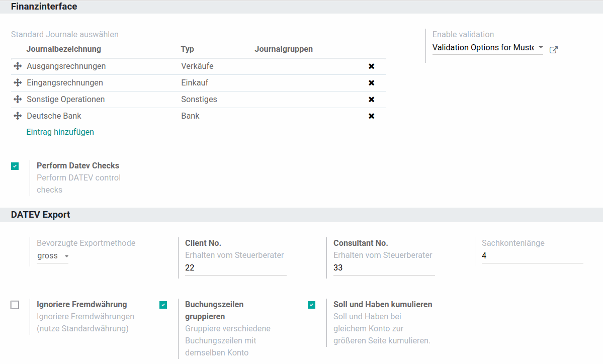The height and width of the screenshot is (364, 603).
Task: Click the Perform Datev Checks label
Action: pos(77,166)
